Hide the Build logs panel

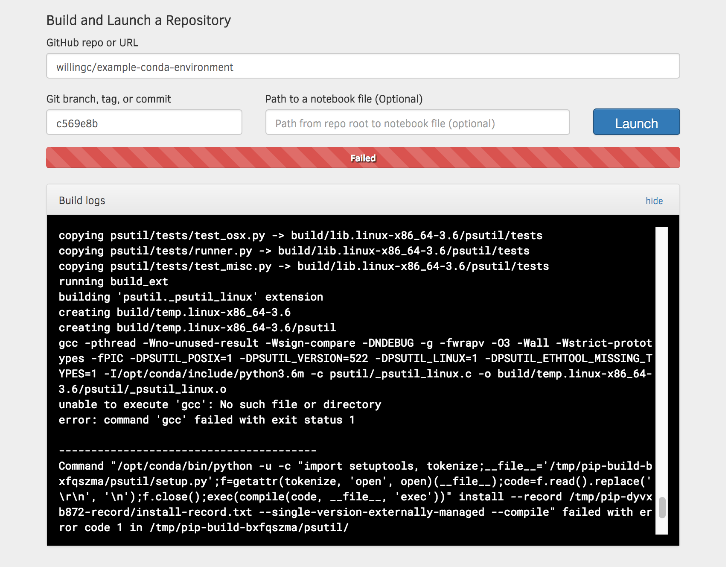[x=654, y=201]
